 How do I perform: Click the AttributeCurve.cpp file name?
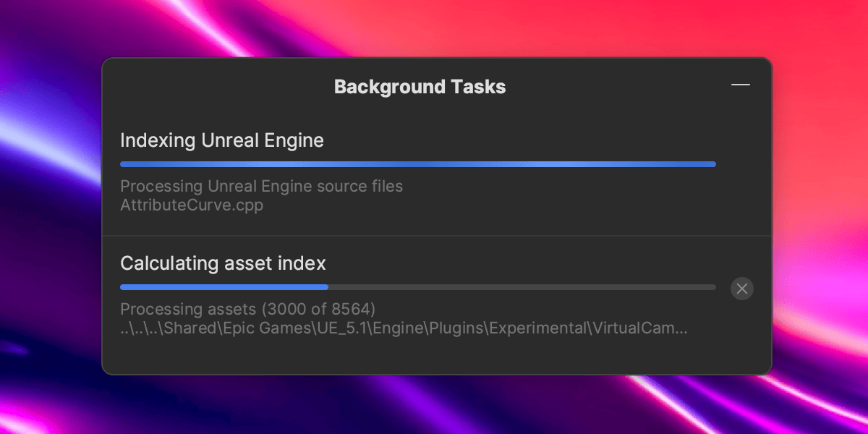click(x=191, y=205)
